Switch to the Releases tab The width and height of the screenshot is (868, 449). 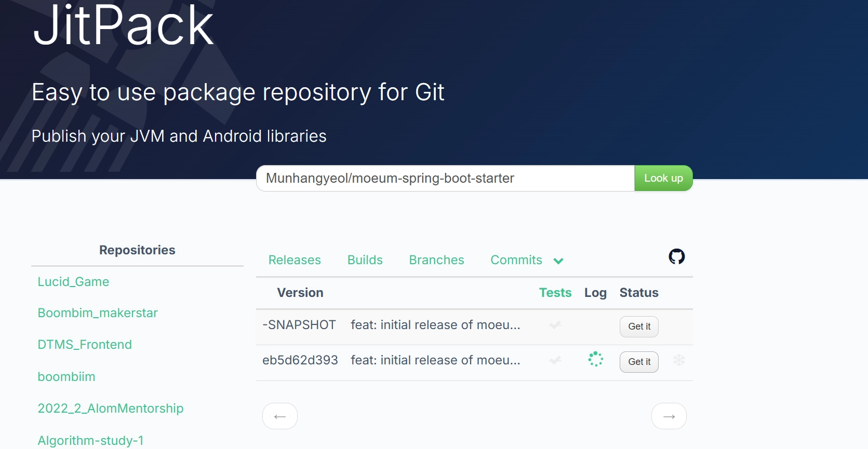295,260
